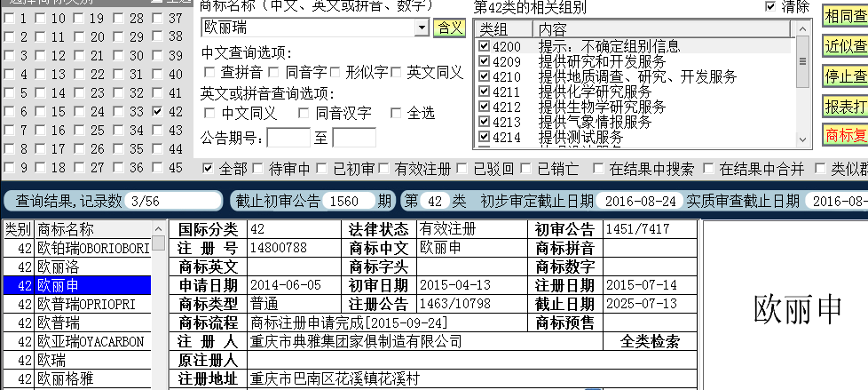Select result row 欧普瑞OPRIOPRI
Viewport: 868px width, 390px height.
pyautogui.click(x=77, y=304)
